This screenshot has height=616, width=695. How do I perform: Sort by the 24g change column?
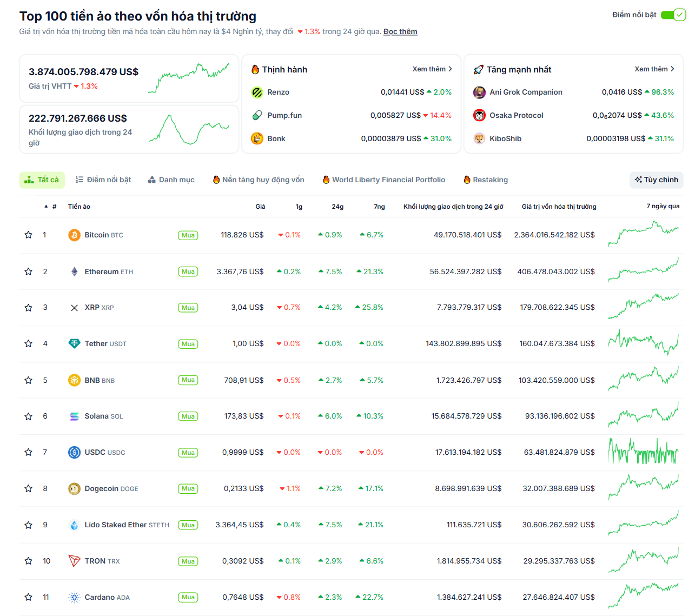(x=337, y=207)
